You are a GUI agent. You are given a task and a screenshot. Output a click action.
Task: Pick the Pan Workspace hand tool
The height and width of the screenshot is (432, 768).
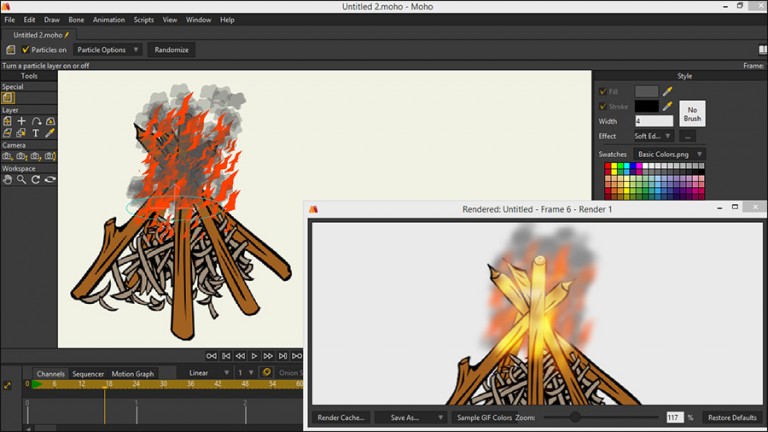coord(7,180)
